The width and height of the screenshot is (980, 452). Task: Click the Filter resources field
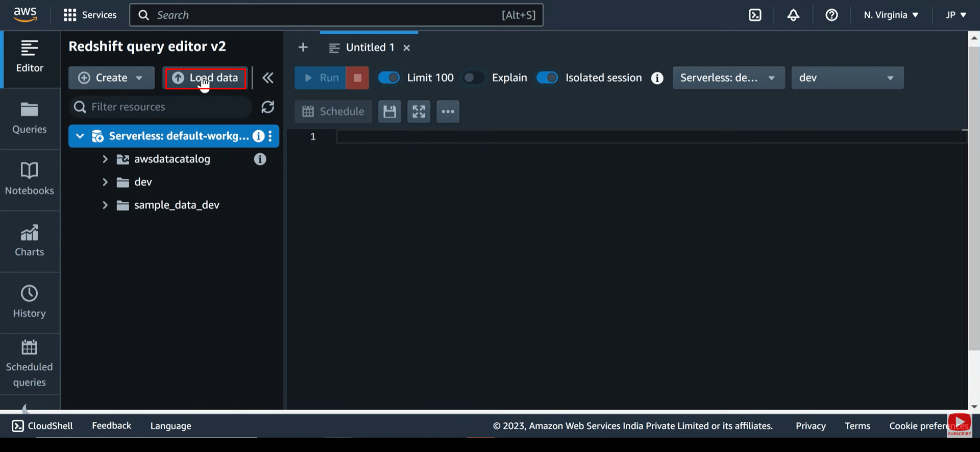tap(161, 107)
